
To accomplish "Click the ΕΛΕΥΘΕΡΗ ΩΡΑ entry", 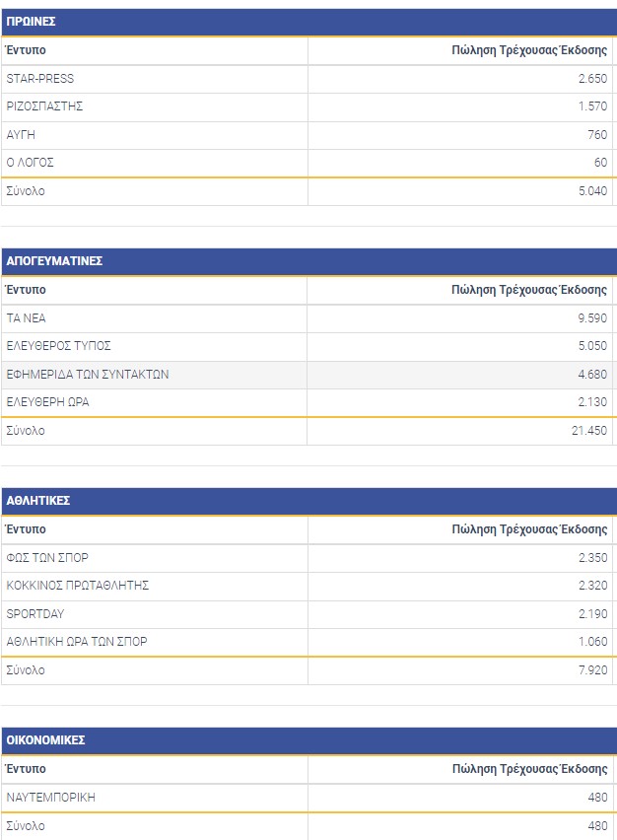I will 48,401.
